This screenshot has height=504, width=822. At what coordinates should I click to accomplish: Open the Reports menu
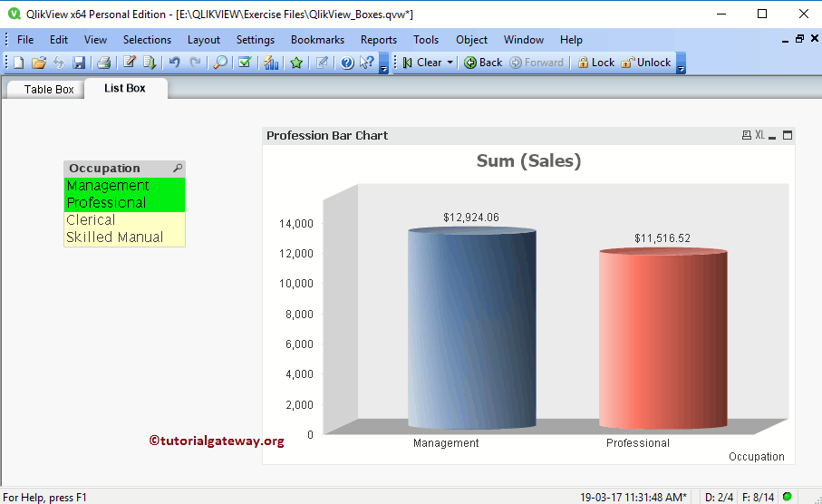(379, 40)
